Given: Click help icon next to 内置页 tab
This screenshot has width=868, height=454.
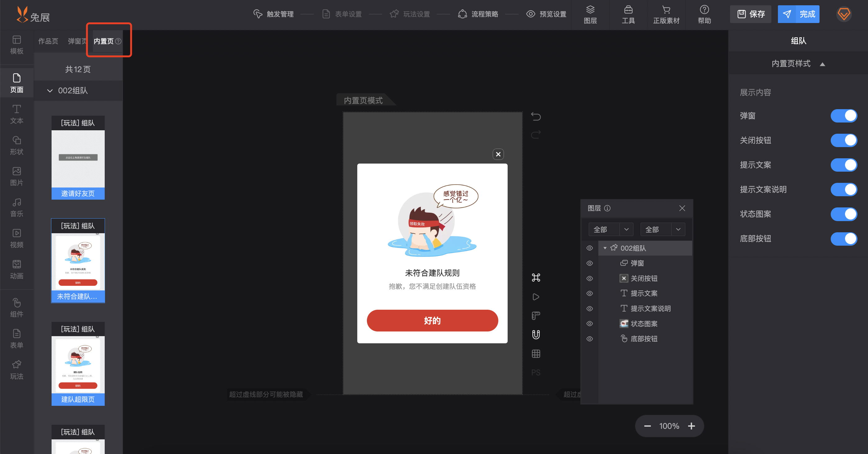Looking at the screenshot, I should (118, 41).
